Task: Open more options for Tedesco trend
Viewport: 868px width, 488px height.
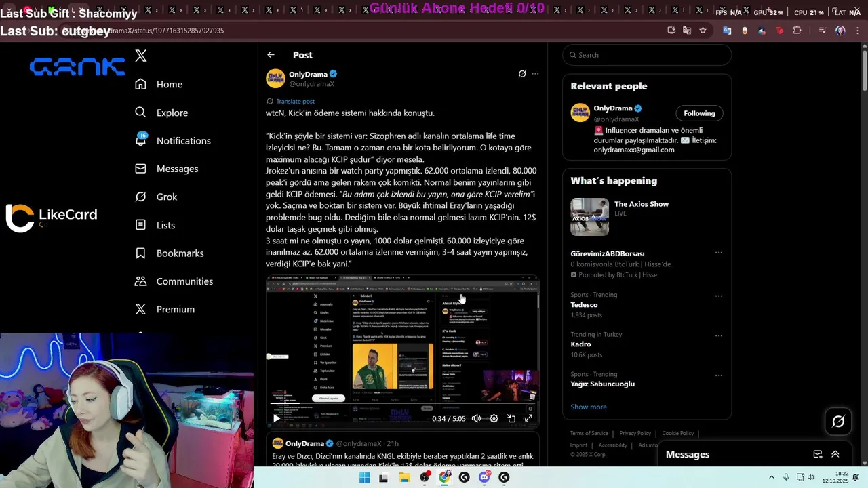Action: [x=719, y=296]
